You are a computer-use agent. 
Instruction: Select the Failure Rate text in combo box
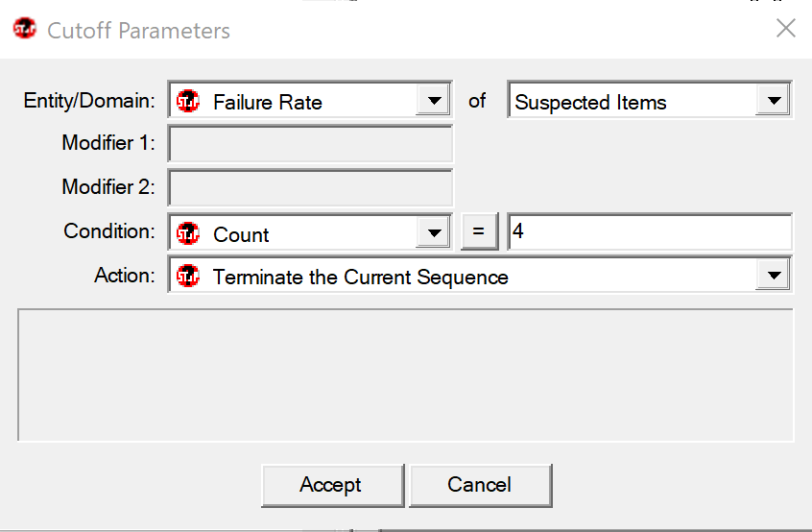[x=267, y=102]
